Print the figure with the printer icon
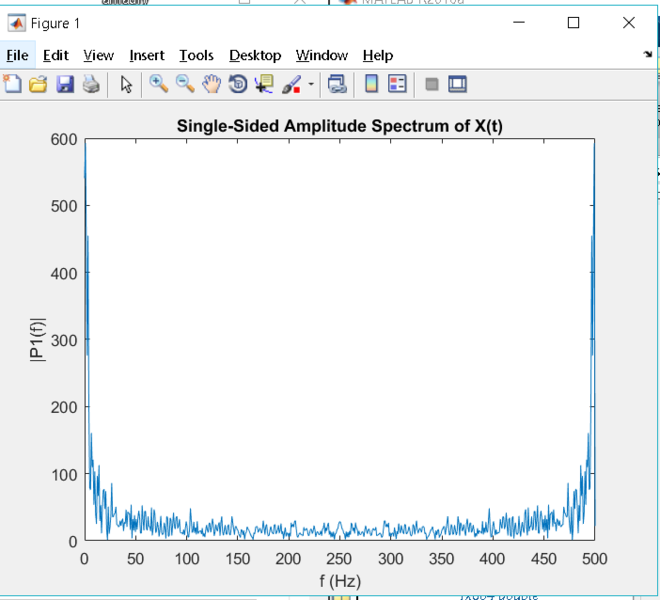 pyautogui.click(x=91, y=85)
